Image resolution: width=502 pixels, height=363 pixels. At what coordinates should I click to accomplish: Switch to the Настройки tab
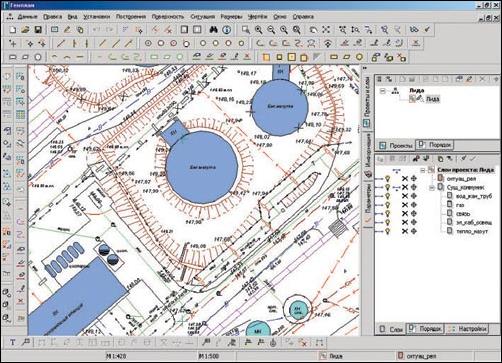467,329
